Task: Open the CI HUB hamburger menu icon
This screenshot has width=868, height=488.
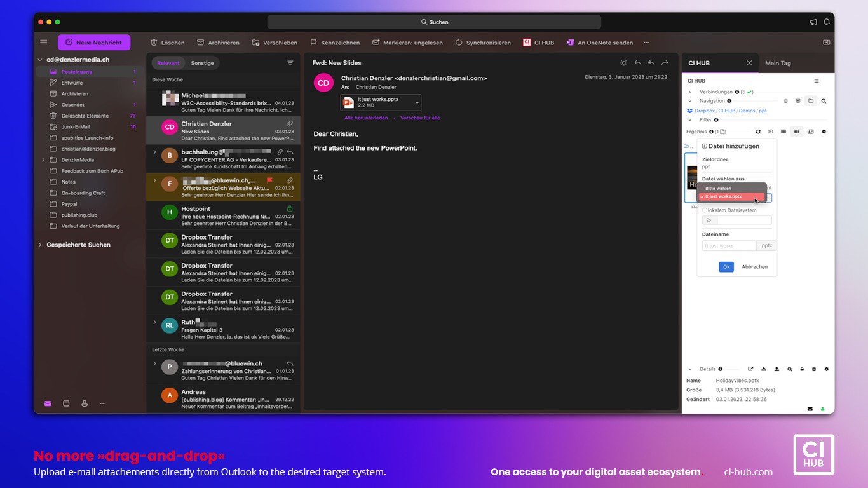Action: tap(817, 81)
